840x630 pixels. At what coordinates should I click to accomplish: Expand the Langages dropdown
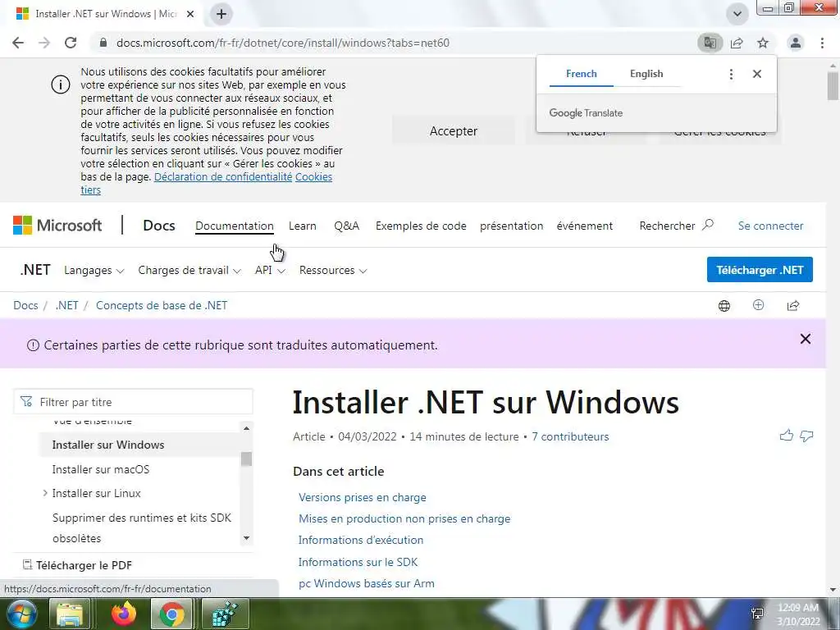(x=94, y=271)
